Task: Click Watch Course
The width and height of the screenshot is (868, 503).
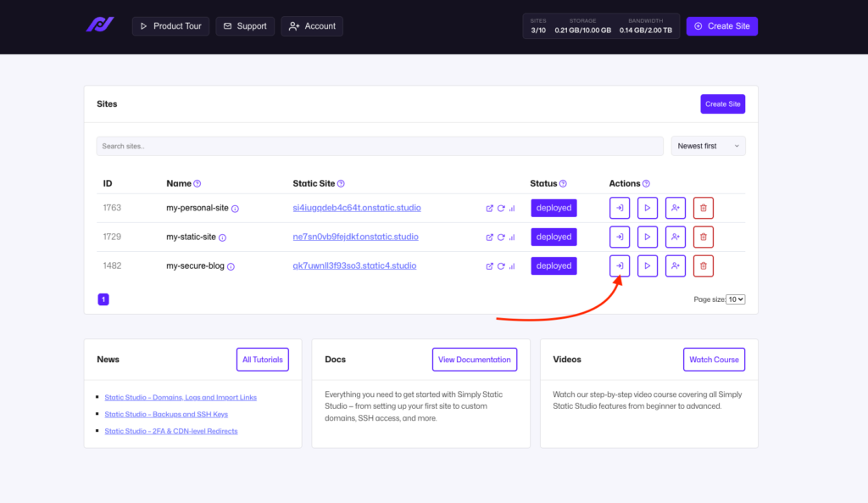Action: (714, 360)
